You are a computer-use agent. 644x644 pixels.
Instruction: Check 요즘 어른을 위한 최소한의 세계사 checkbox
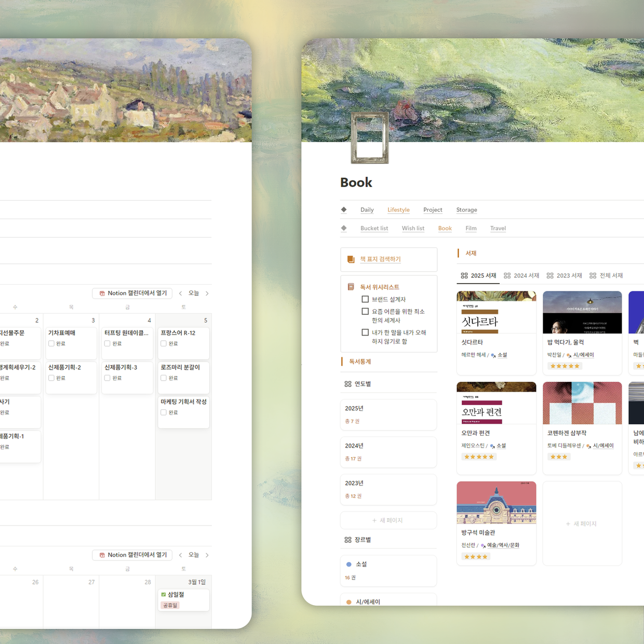click(365, 312)
